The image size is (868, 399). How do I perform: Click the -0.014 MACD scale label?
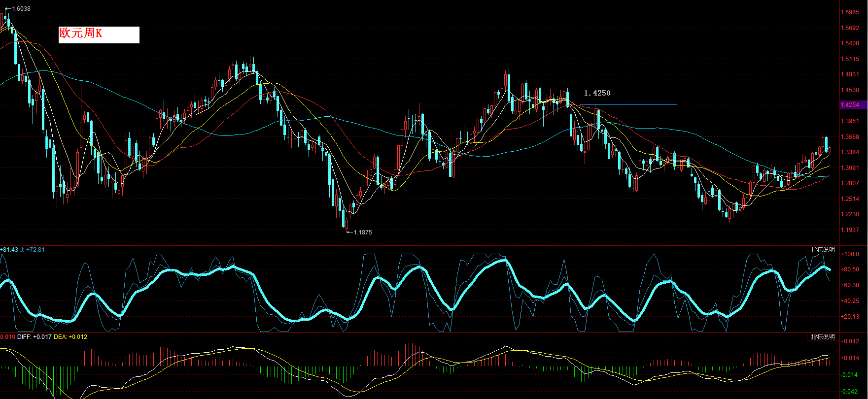[x=850, y=375]
